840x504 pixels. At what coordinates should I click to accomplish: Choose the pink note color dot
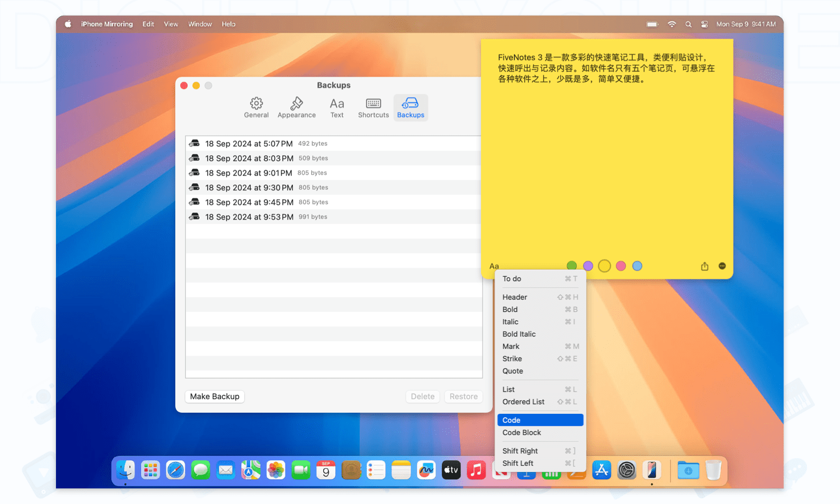(620, 266)
